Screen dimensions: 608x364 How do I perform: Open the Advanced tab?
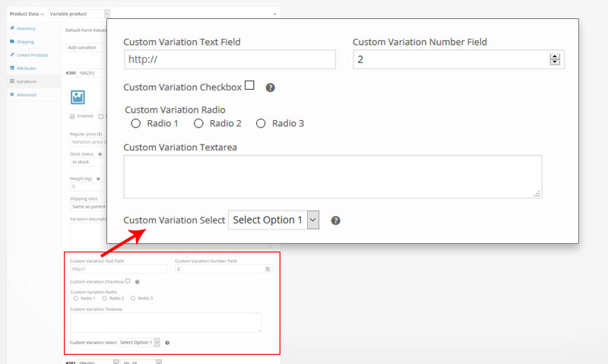click(x=33, y=94)
